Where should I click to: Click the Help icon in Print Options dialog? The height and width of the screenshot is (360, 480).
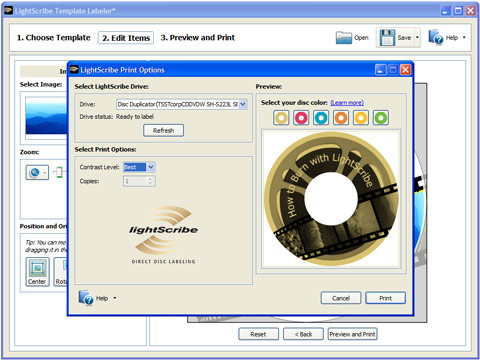86,298
